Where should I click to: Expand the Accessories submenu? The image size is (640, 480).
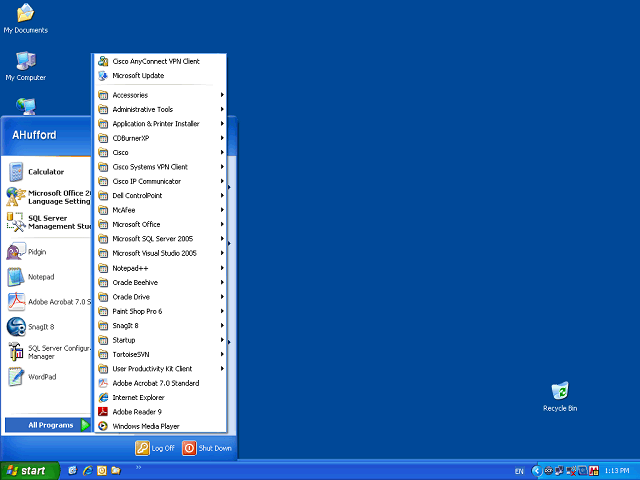coord(160,95)
